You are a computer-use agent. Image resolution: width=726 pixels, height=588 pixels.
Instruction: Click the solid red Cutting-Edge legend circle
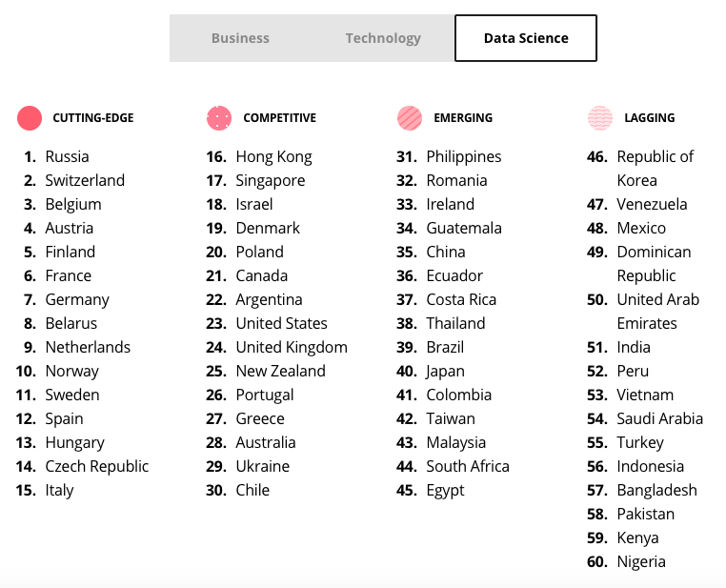point(30,118)
